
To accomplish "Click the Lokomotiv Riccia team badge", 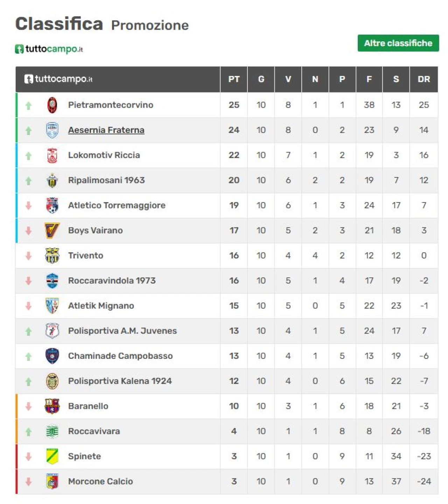I will [52, 155].
